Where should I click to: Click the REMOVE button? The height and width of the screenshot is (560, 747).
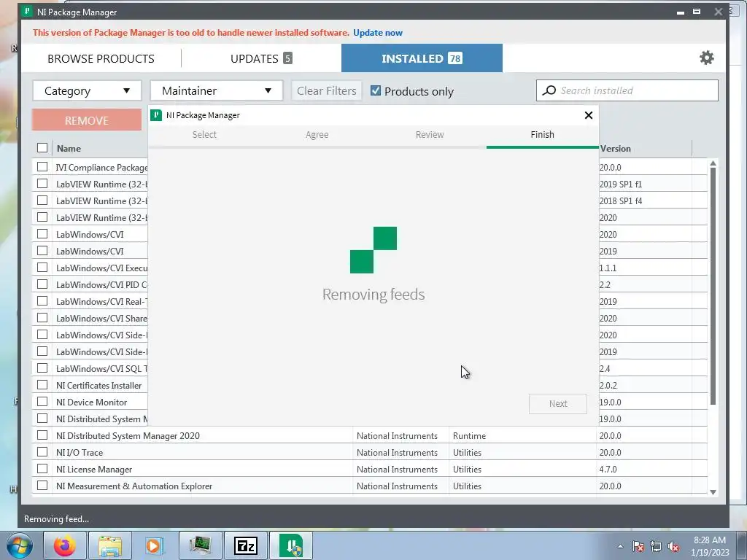click(87, 120)
